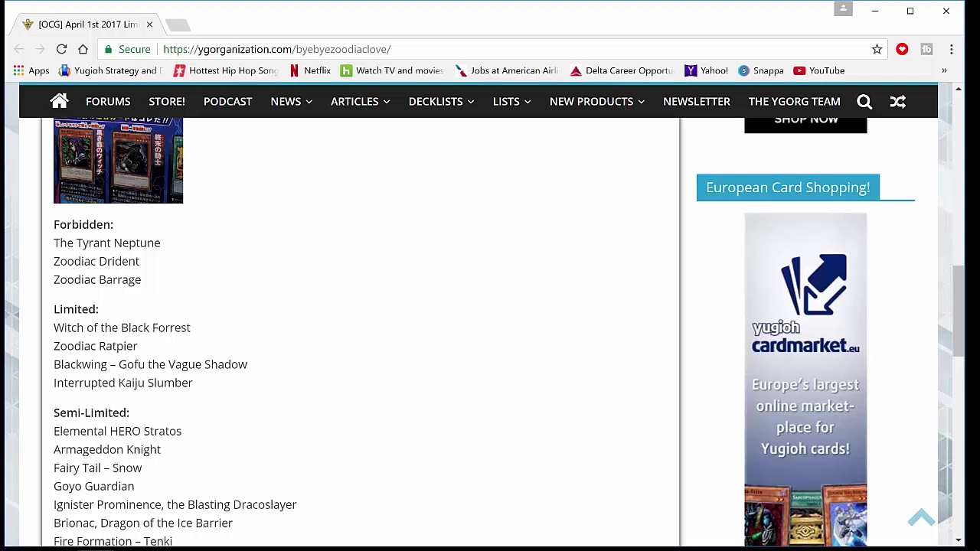Select 'Witch of the Black Forrest'

pyautogui.click(x=122, y=328)
